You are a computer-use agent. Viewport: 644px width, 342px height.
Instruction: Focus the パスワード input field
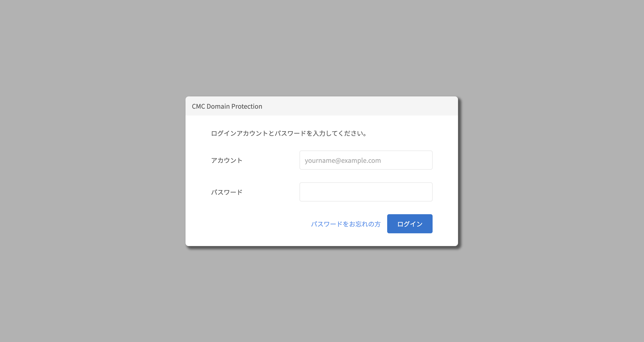pos(366,192)
